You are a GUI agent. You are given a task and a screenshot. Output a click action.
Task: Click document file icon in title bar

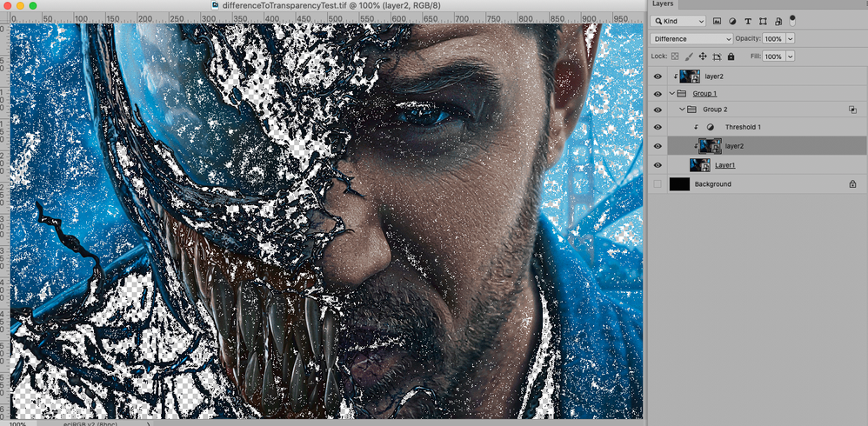click(215, 5)
